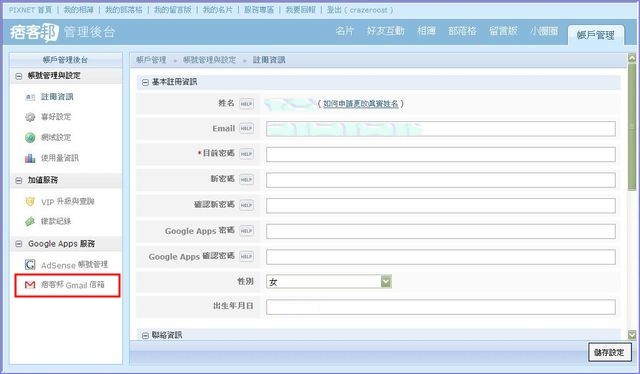Click the scrollbar down arrow
640x374 pixels.
pyautogui.click(x=632, y=335)
